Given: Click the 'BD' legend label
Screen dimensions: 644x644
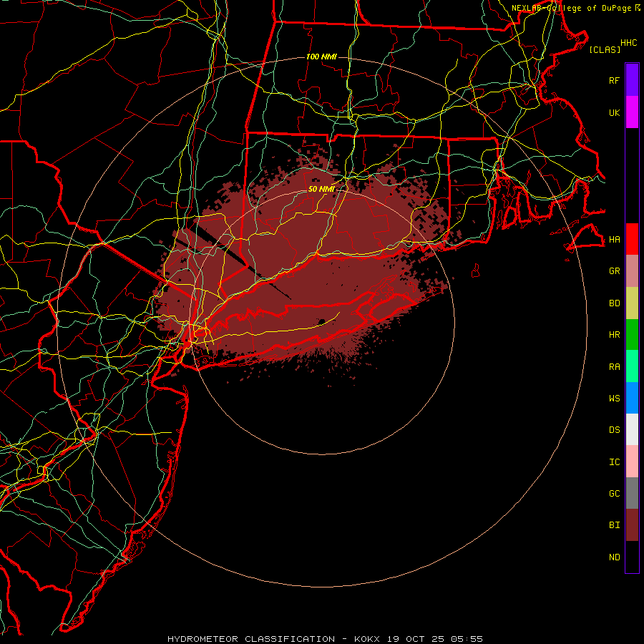Looking at the screenshot, I should click(615, 303).
